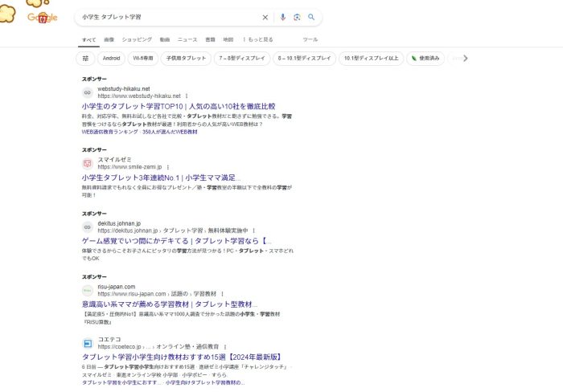Select the 8－10.1型ディスプレイ filter chip
This screenshot has height=392, width=563.
tap(305, 58)
